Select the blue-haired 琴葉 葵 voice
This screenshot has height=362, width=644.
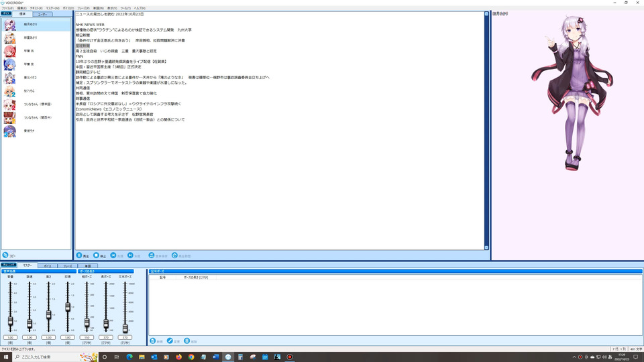(x=36, y=64)
